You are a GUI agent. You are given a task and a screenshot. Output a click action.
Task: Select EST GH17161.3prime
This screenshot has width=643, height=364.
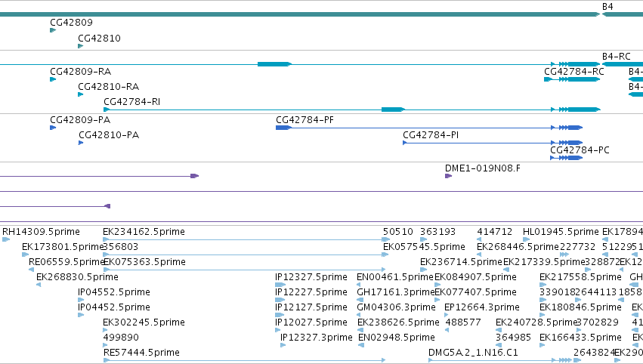pos(396,293)
